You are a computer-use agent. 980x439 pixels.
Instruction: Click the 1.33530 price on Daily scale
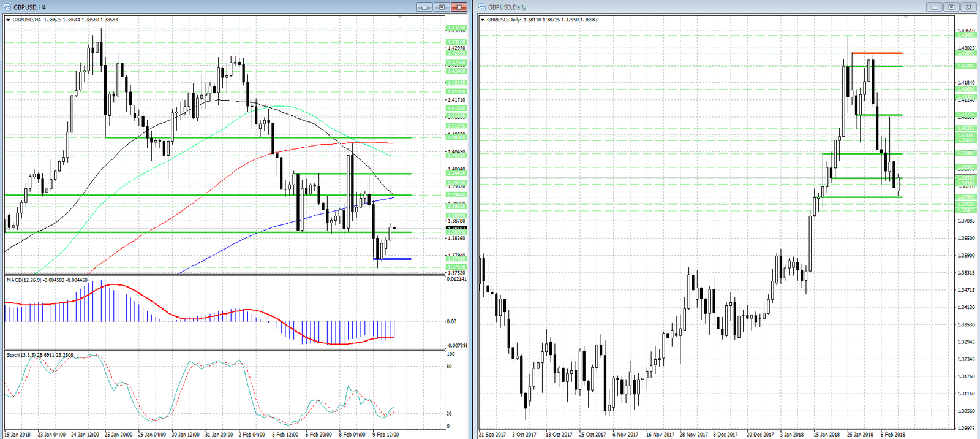[966, 324]
